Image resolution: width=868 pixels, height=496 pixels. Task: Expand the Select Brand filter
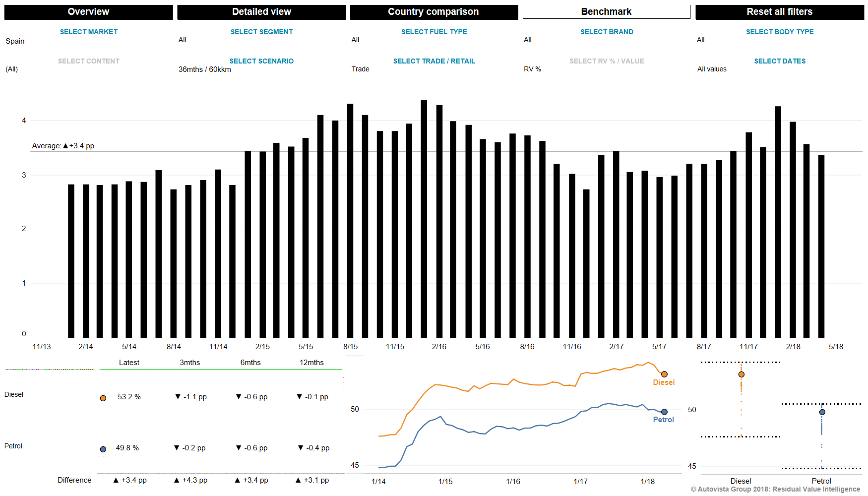pyautogui.click(x=607, y=32)
